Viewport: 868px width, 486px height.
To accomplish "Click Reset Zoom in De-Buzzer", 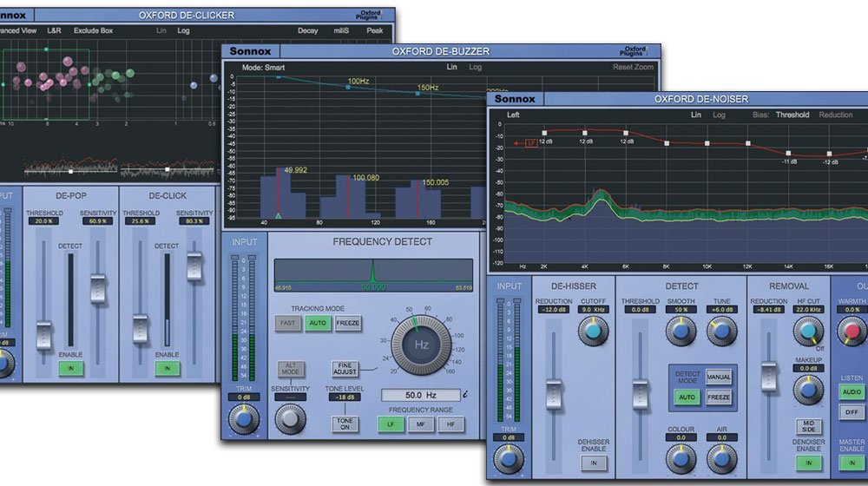I will (633, 67).
